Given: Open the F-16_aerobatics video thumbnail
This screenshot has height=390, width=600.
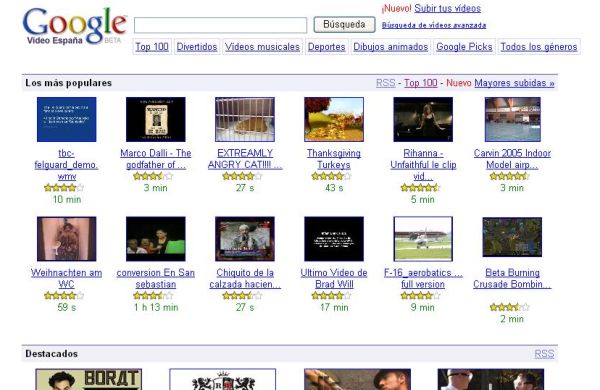Looking at the screenshot, I should (423, 239).
